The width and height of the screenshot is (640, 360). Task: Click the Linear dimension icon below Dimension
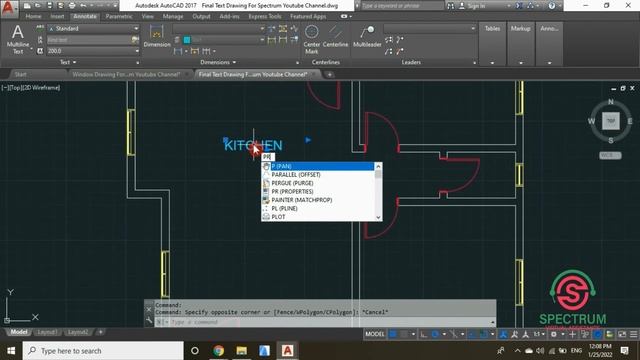[x=178, y=51]
